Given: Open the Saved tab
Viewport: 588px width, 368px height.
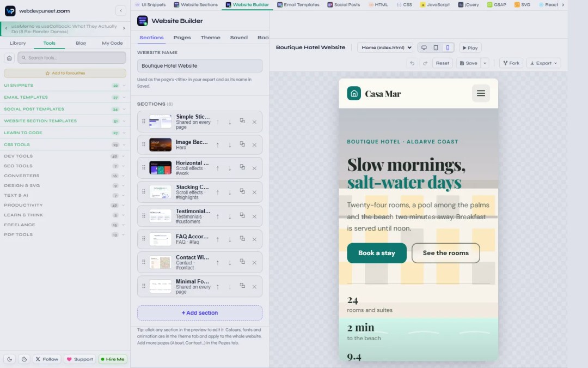Looking at the screenshot, I should [239, 38].
